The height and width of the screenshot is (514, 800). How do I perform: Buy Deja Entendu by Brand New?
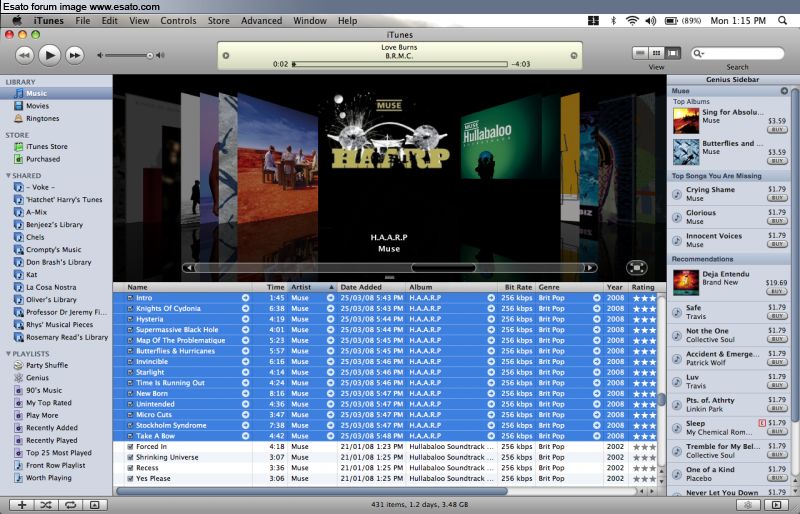[x=777, y=291]
